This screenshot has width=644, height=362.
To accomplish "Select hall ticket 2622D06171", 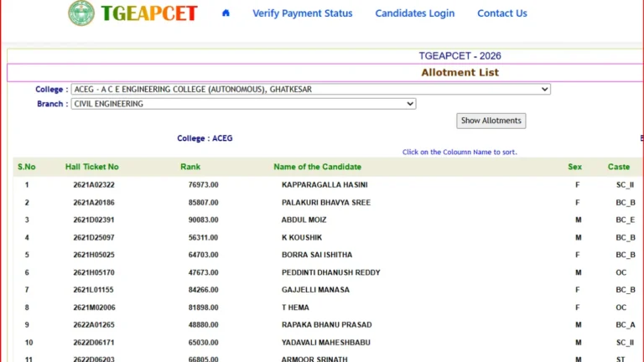I will (94, 342).
